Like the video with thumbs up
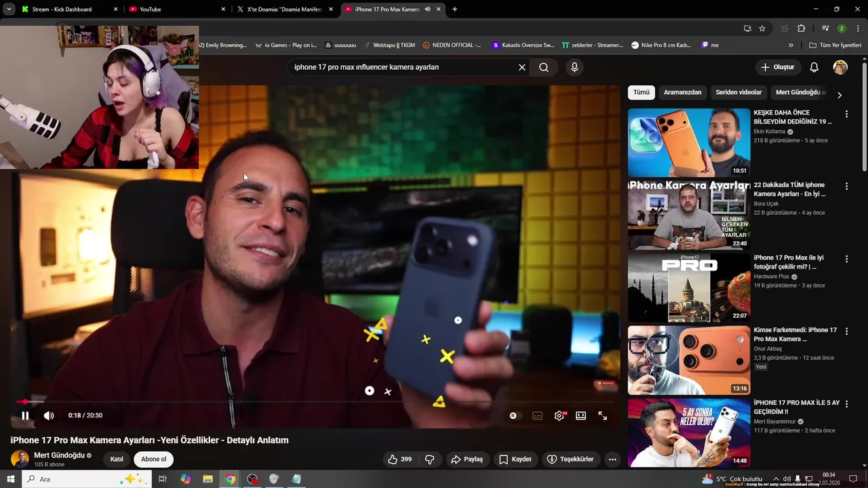Image resolution: width=868 pixels, height=488 pixels. click(x=399, y=460)
